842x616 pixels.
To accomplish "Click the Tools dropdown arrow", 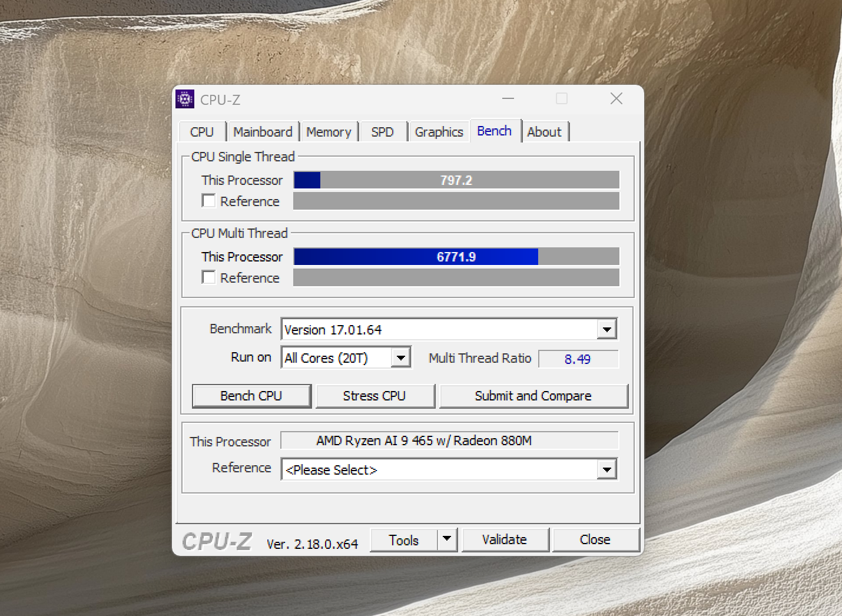I will point(447,539).
